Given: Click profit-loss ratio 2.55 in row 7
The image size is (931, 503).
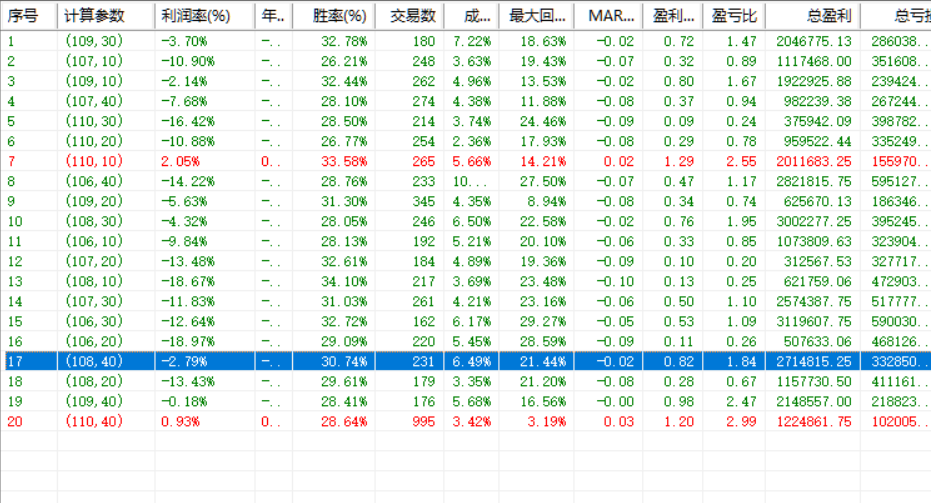Looking at the screenshot, I should coord(741,162).
